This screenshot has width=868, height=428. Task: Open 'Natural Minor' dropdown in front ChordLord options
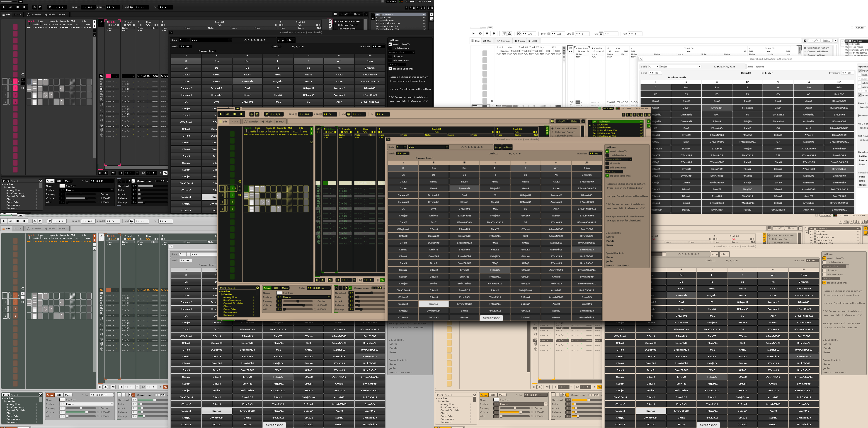(x=619, y=159)
